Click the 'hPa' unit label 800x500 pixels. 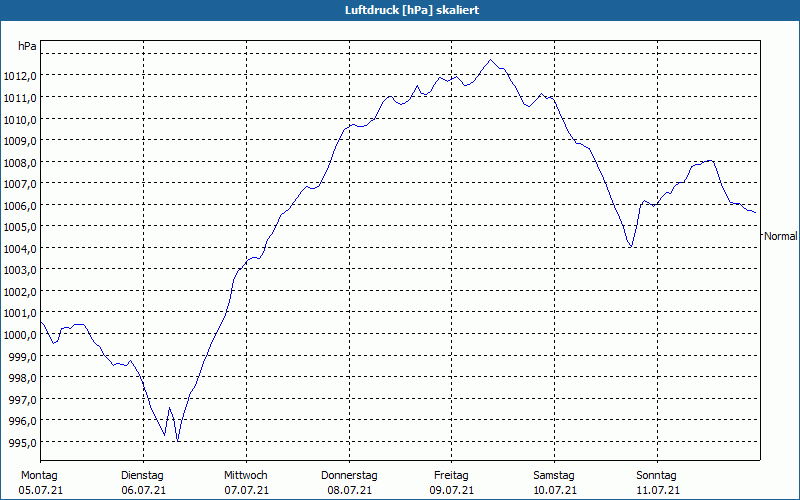pyautogui.click(x=27, y=46)
